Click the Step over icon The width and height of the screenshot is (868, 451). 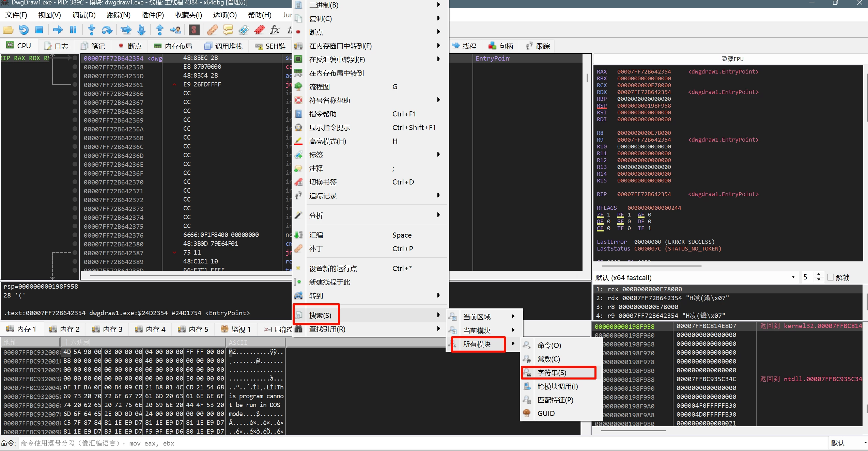click(x=107, y=30)
